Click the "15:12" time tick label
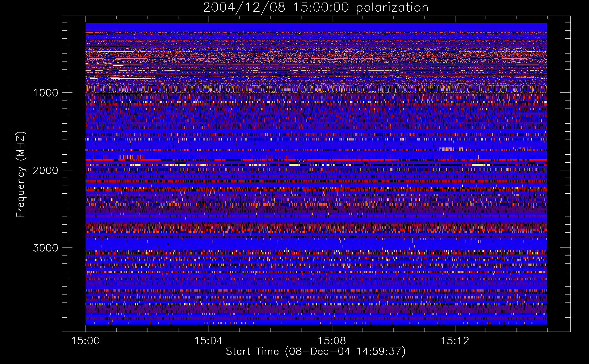 pyautogui.click(x=455, y=341)
